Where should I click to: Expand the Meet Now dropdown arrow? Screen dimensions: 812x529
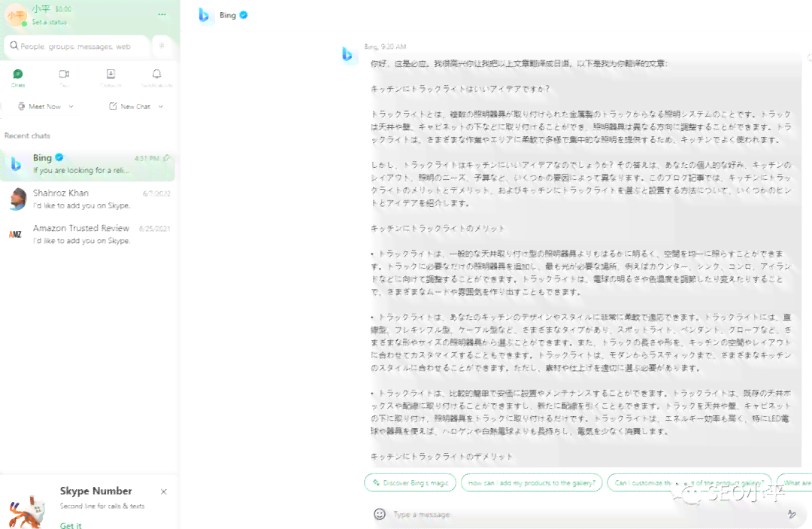pos(71,106)
